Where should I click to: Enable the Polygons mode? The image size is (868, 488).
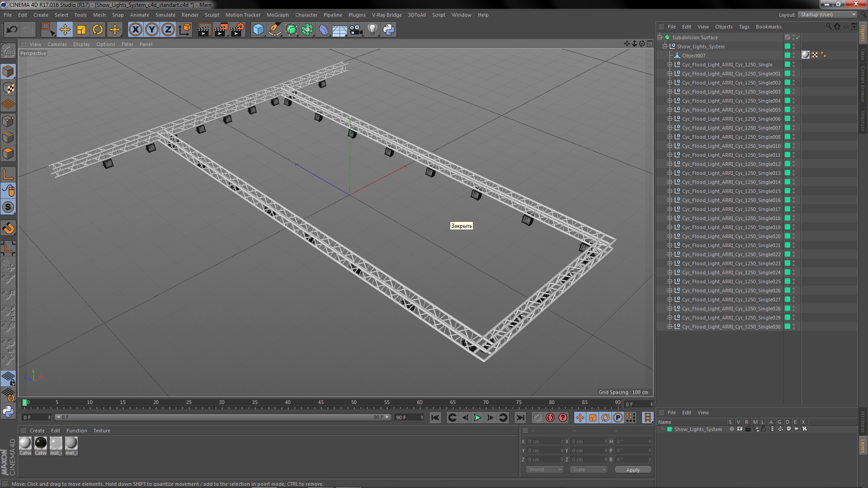click(8, 154)
